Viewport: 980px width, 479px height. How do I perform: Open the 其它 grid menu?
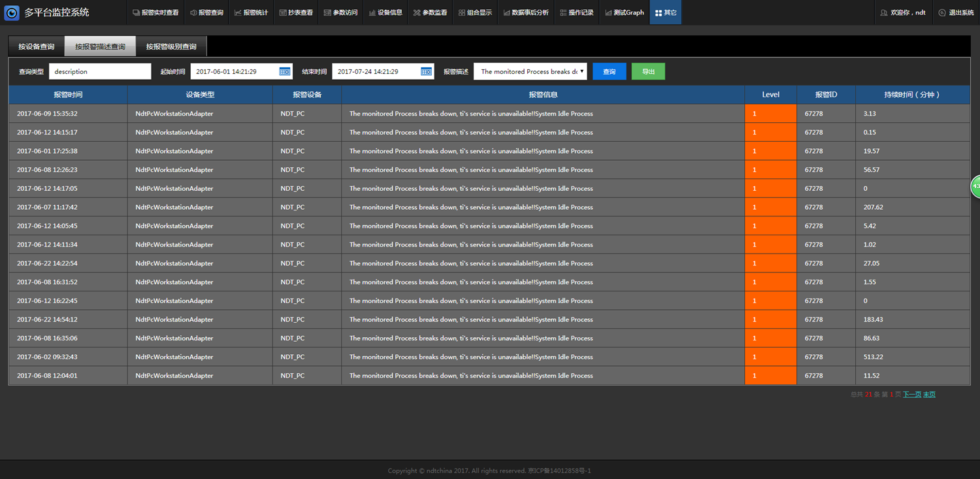666,12
